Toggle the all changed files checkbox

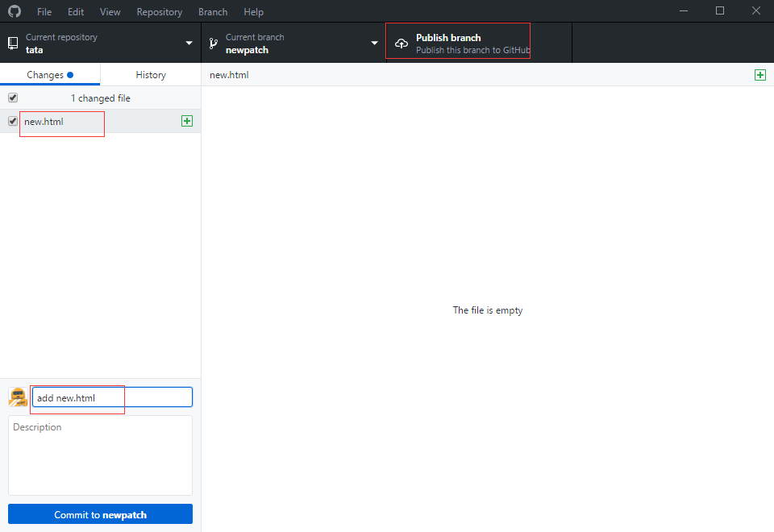pyautogui.click(x=13, y=98)
